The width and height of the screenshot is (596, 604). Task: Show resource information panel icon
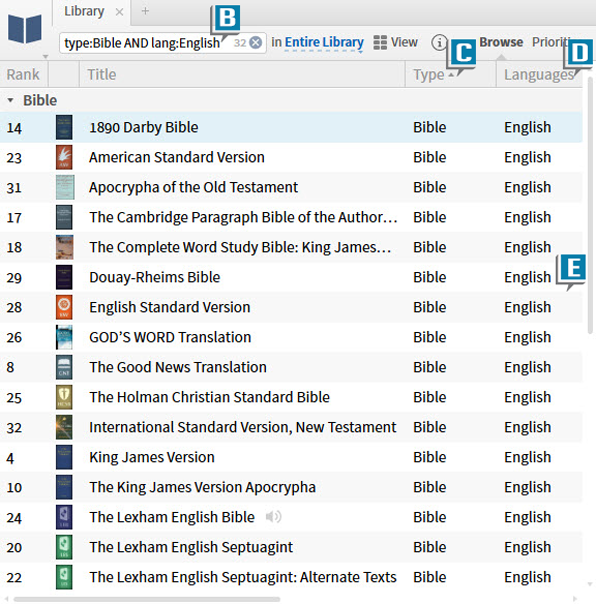[x=439, y=42]
